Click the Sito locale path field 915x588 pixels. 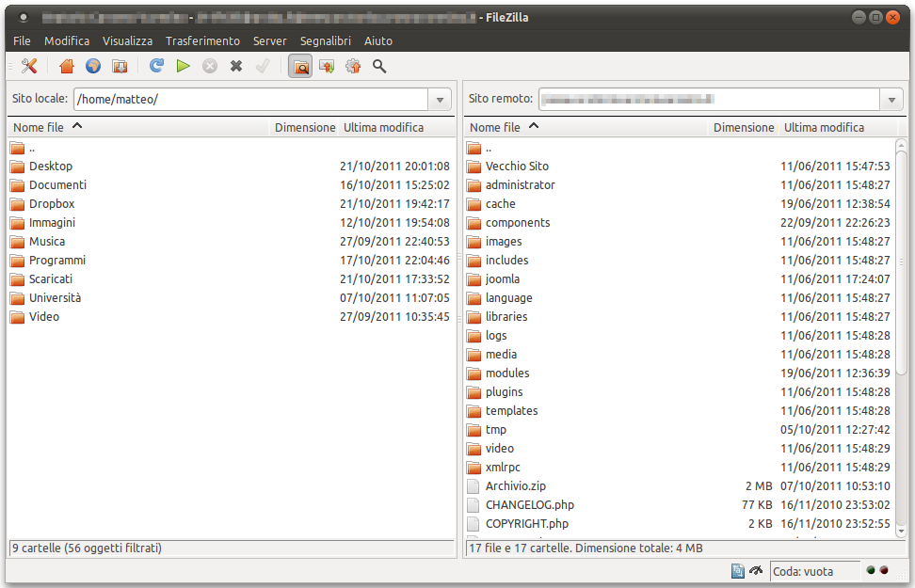[251, 99]
